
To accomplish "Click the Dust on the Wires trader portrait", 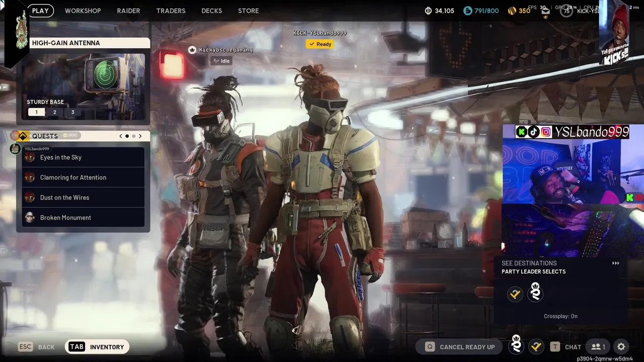I will 30,198.
